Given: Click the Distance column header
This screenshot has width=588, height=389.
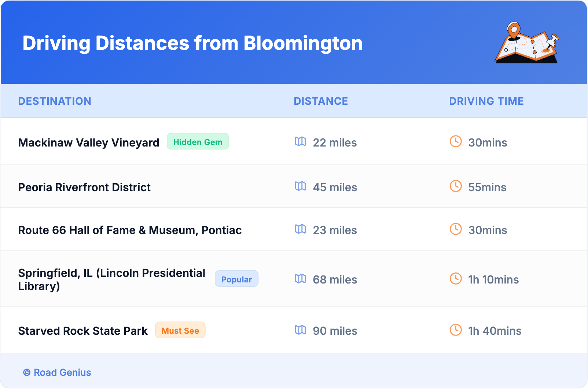Looking at the screenshot, I should 321,101.
